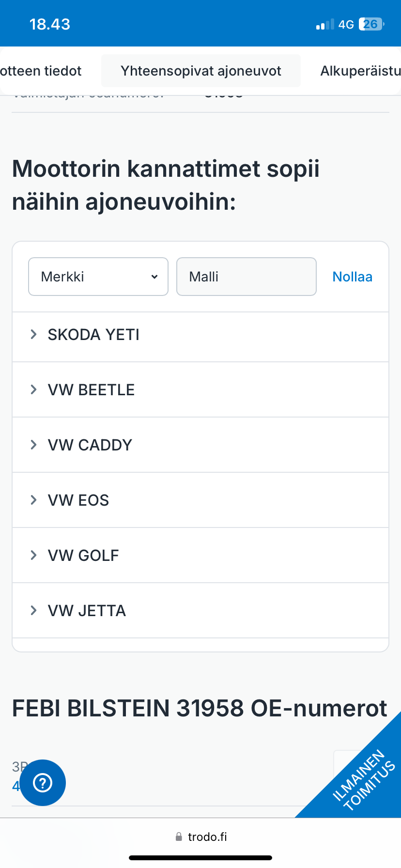Tap the lock icon in address bar

pyautogui.click(x=179, y=837)
